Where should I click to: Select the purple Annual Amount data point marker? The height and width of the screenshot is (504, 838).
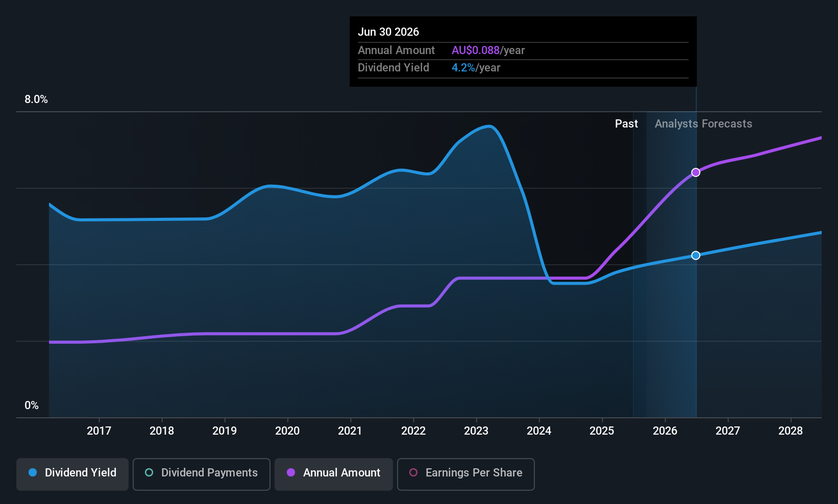coord(696,172)
